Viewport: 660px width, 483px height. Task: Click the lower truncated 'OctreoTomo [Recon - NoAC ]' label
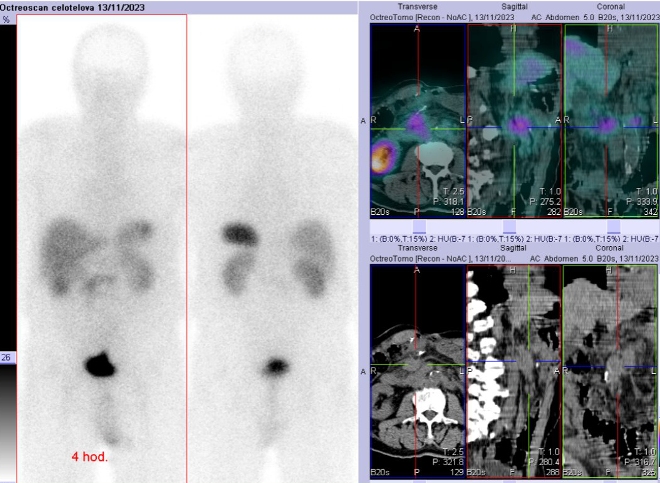[x=440, y=259]
